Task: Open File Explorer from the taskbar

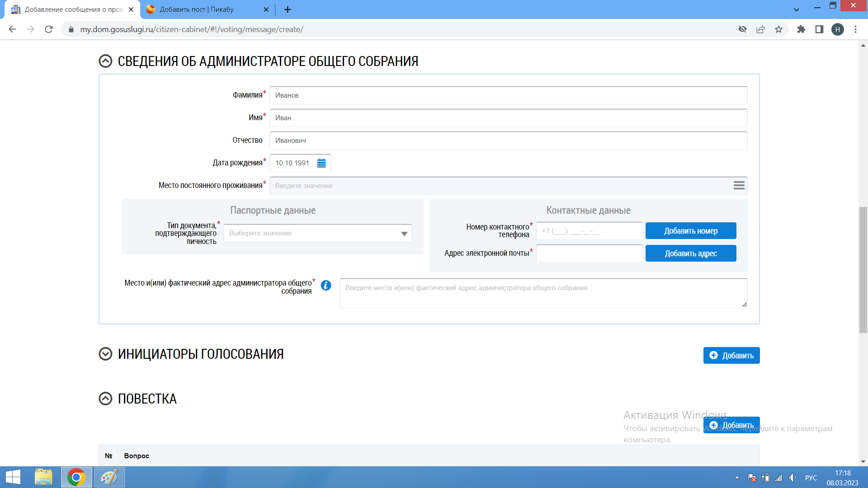Action: click(x=43, y=477)
